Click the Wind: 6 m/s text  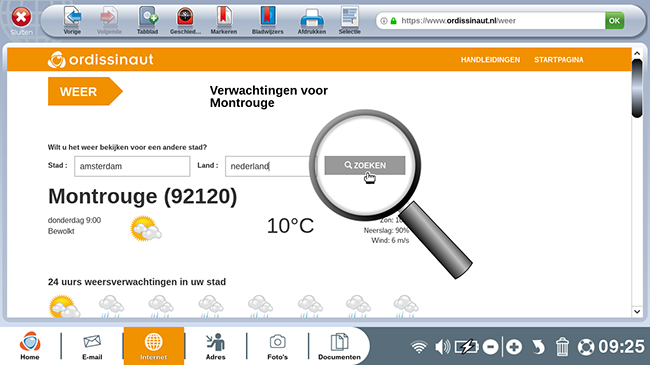390,241
